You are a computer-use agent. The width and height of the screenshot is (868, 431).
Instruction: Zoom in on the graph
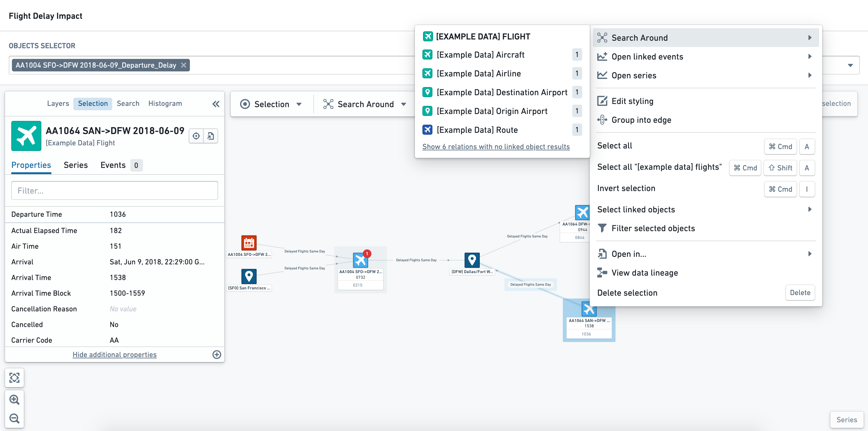(x=14, y=400)
